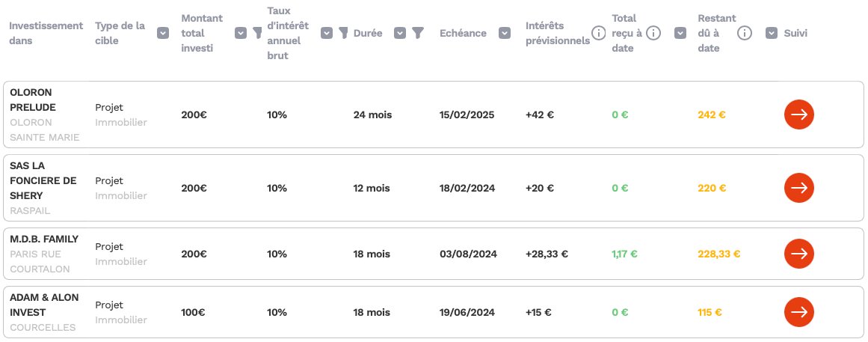
Task: Click the Investissement dans column header
Action: [x=46, y=33]
